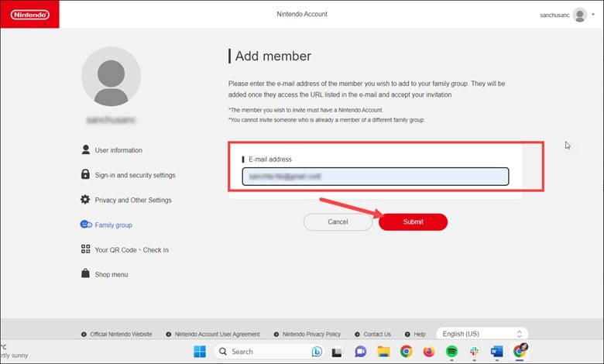Image resolution: width=604 pixels, height=364 pixels.
Task: Click the Cancel button
Action: tap(338, 221)
